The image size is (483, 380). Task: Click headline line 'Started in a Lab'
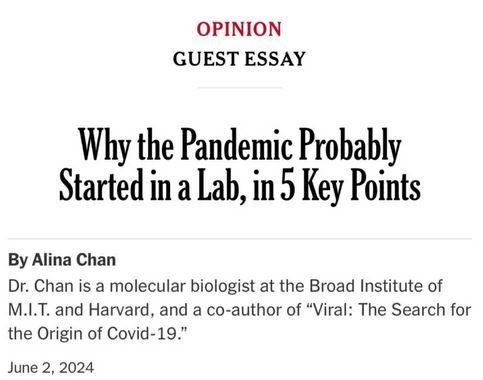[153, 185]
